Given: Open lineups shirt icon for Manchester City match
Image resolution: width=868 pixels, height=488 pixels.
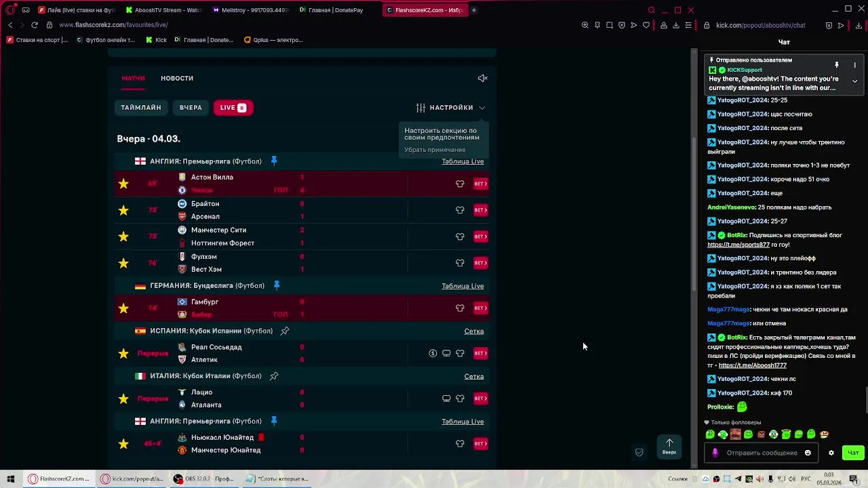Looking at the screenshot, I should pos(460,237).
